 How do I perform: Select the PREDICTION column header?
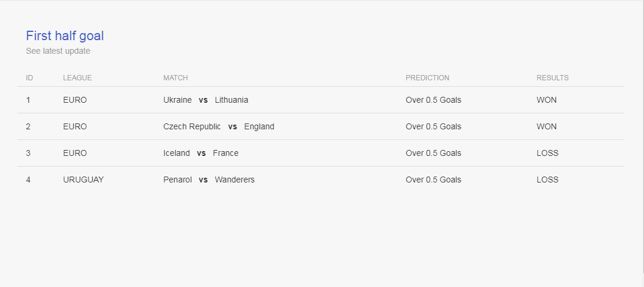click(428, 78)
